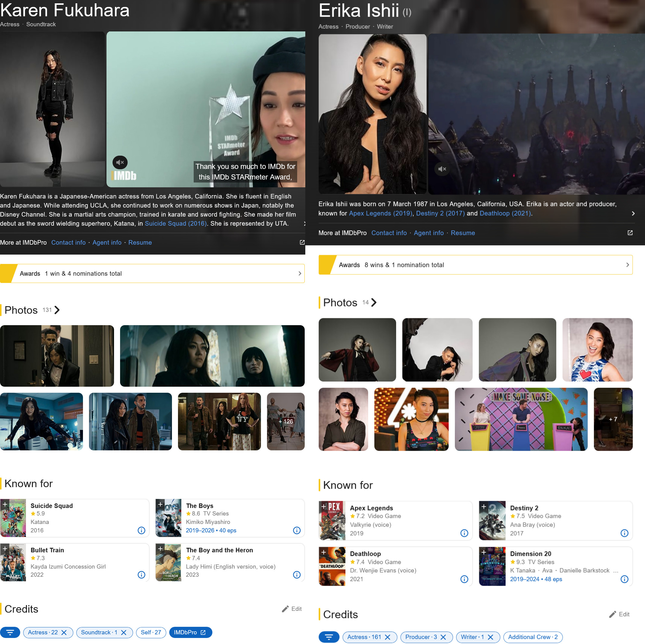The width and height of the screenshot is (645, 644).
Task: Open Erika Ishii Resume link
Action: (x=463, y=233)
